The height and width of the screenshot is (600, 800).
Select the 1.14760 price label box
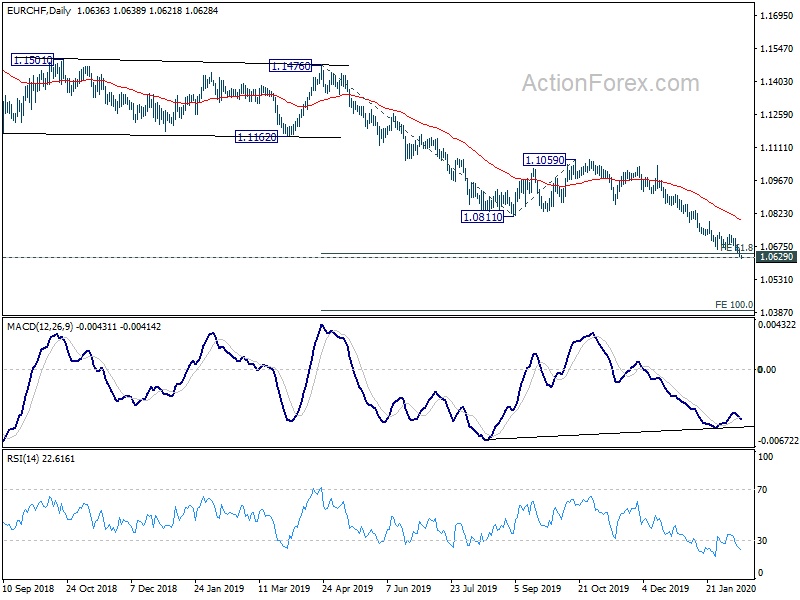click(290, 66)
